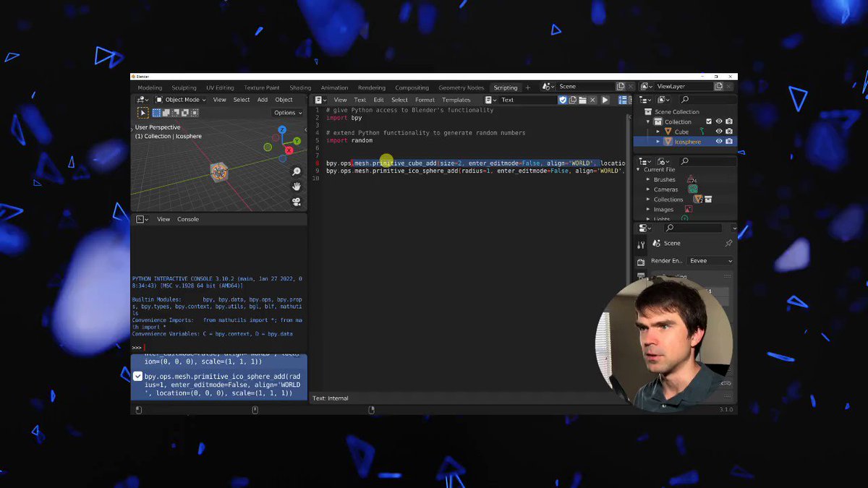Open the Object Mode dropdown
This screenshot has width=868, height=488.
point(180,100)
